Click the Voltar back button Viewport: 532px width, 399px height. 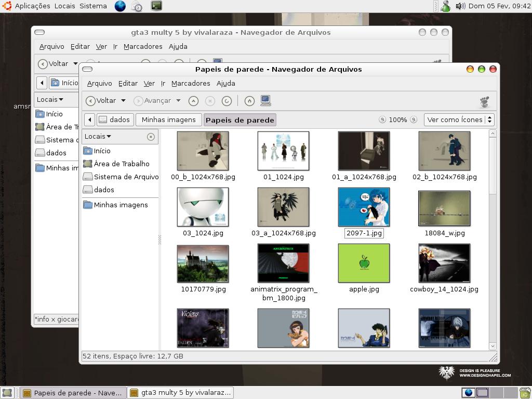(101, 101)
